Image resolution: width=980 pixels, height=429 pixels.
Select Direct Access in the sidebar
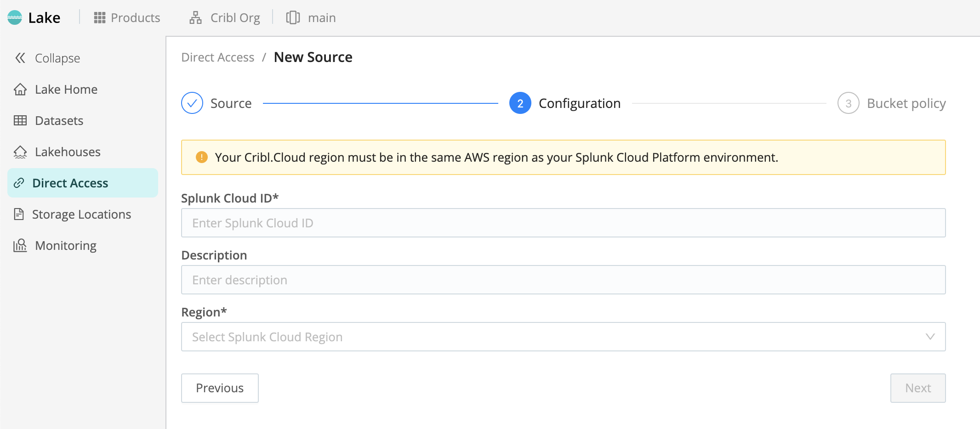coord(70,183)
